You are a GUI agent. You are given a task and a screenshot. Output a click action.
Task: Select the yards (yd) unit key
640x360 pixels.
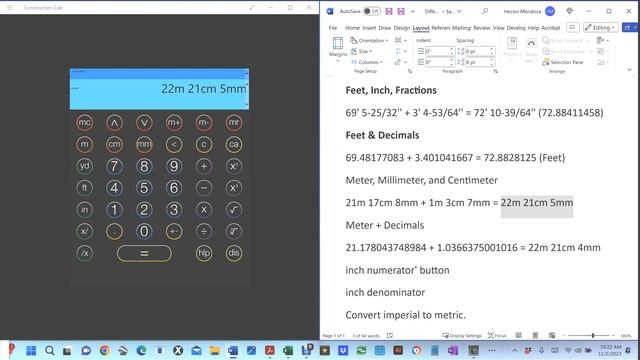(x=84, y=166)
